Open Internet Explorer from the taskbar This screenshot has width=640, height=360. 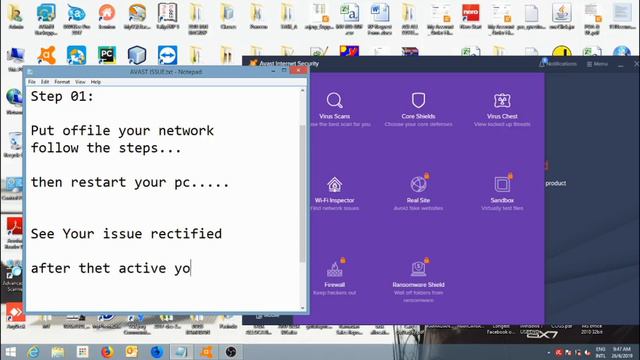(x=33, y=352)
